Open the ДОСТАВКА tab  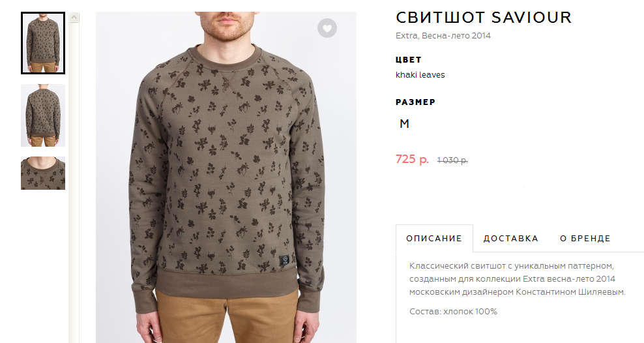510,238
